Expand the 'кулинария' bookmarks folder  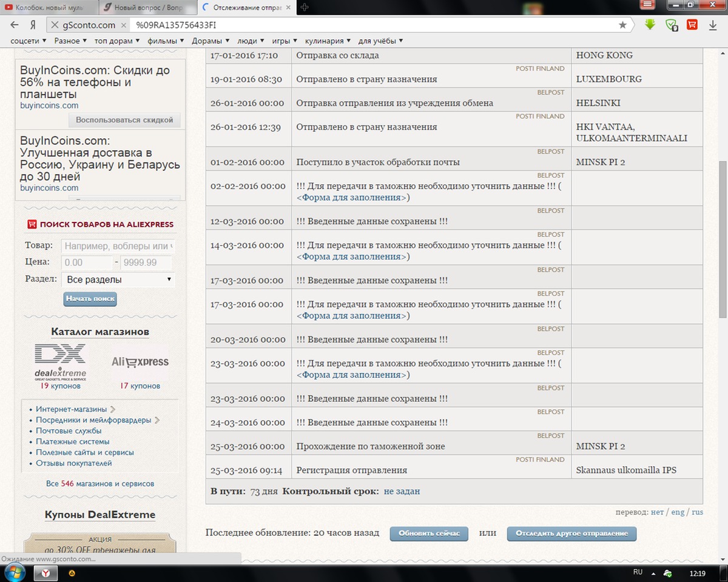pos(328,41)
